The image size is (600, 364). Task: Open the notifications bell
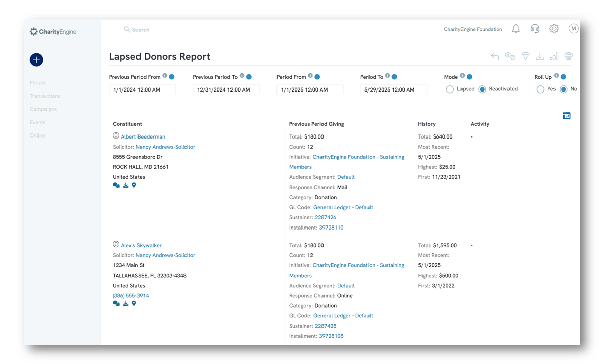coord(516,29)
